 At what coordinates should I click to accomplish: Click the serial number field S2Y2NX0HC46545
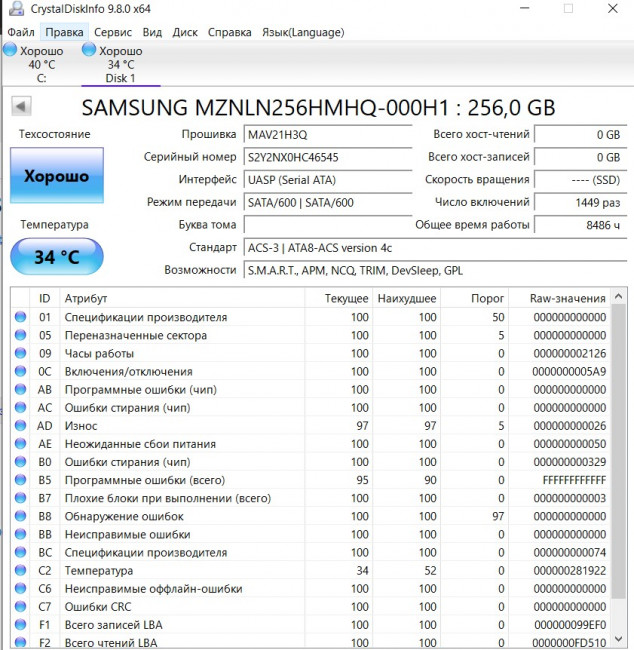(328, 157)
